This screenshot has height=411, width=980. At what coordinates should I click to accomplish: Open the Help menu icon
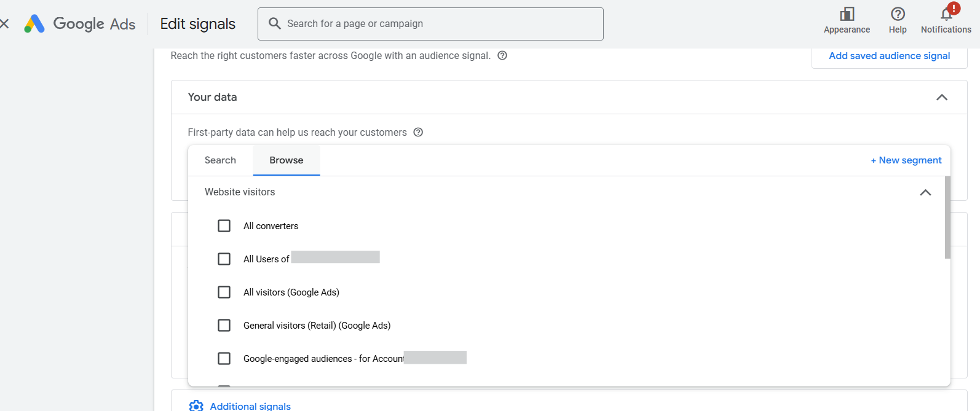click(x=898, y=14)
